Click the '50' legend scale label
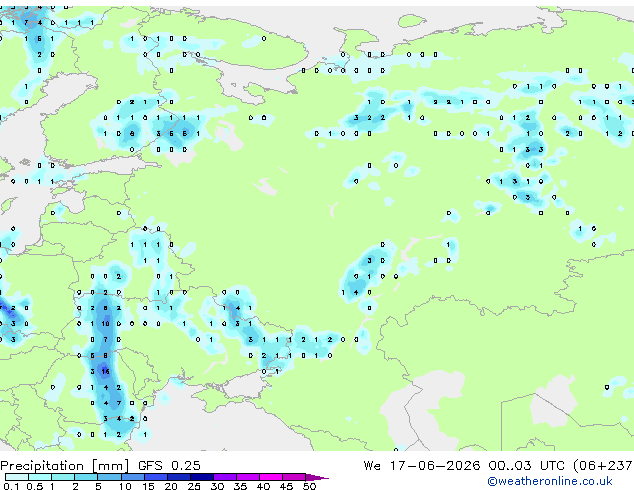 309,486
